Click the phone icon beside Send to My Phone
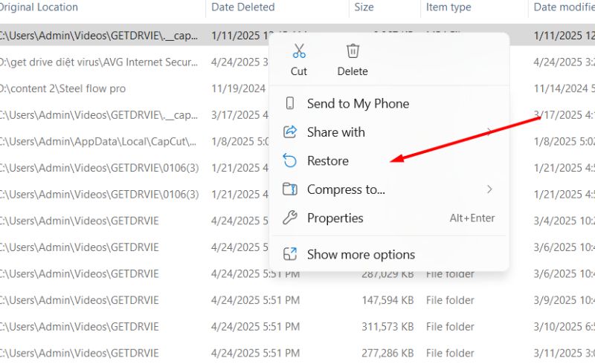The width and height of the screenshot is (595, 364). point(290,103)
